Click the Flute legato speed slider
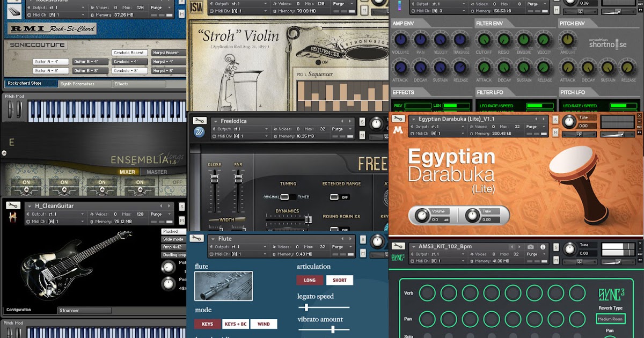 pos(324,307)
